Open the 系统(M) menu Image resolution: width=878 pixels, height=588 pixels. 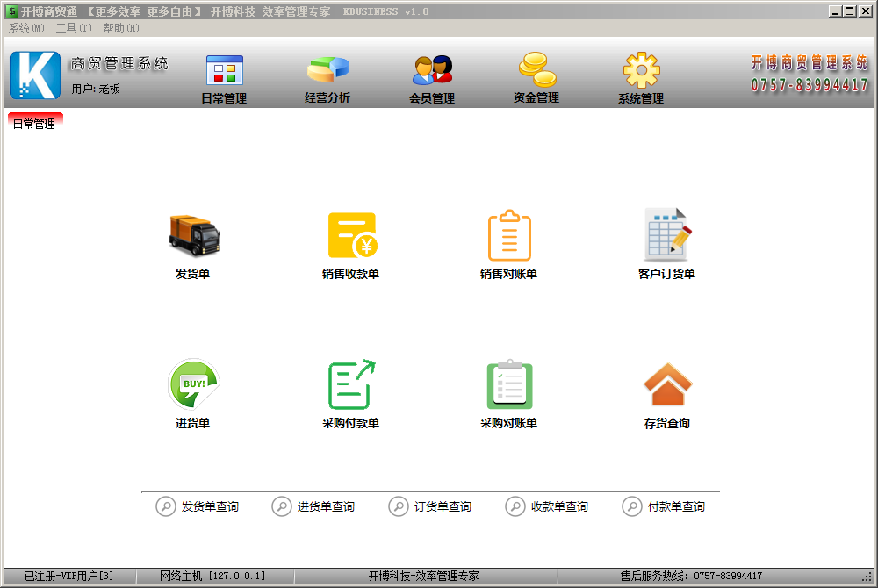pyautogui.click(x=26, y=28)
